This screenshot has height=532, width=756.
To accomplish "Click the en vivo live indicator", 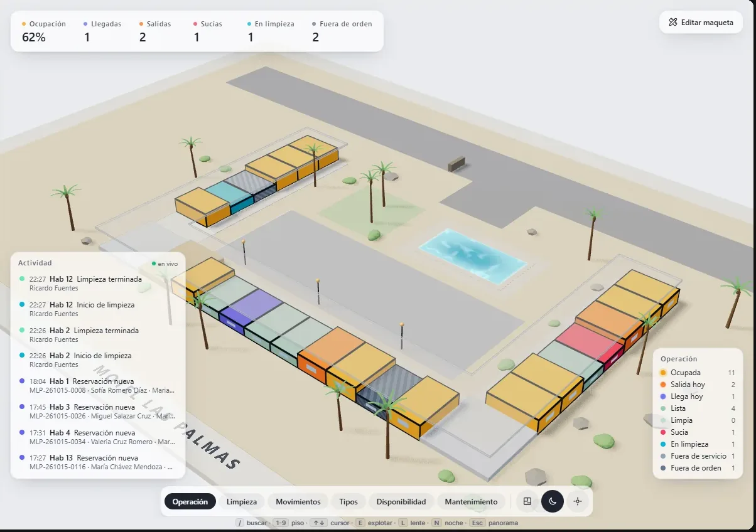I will (x=165, y=263).
